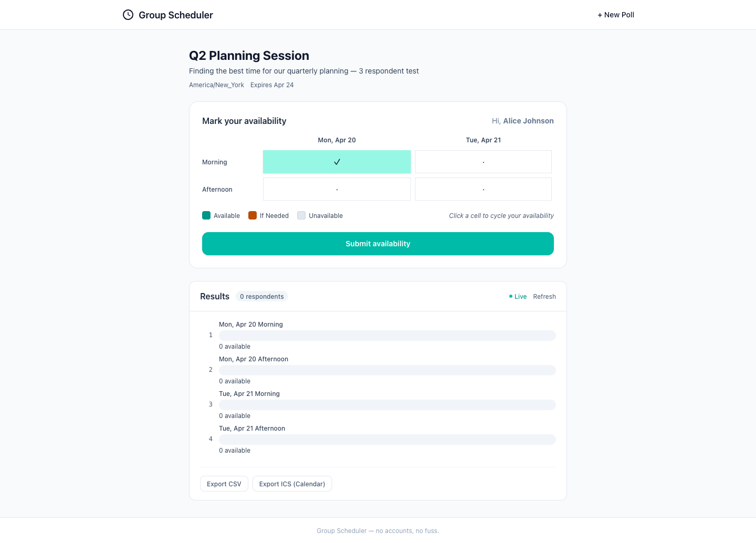The width and height of the screenshot is (756, 543).
Task: Refresh the results list
Action: 544,297
